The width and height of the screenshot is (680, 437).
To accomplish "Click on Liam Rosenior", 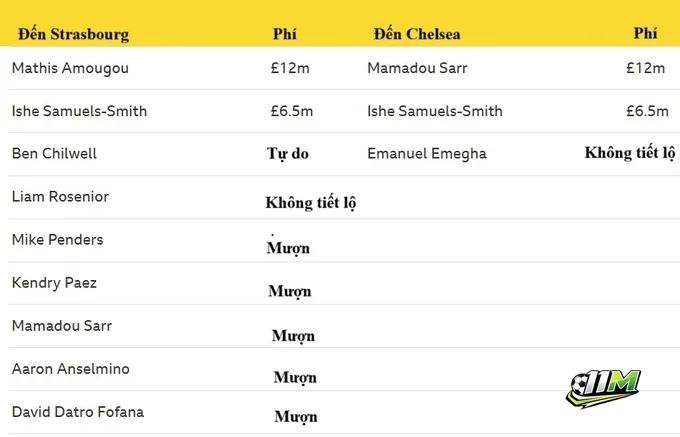I will 60,197.
